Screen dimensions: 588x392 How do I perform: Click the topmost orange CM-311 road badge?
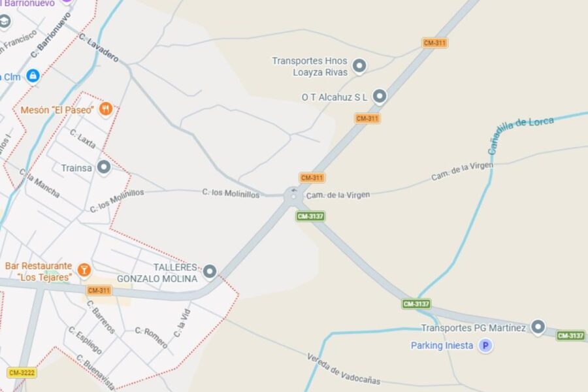coord(434,42)
